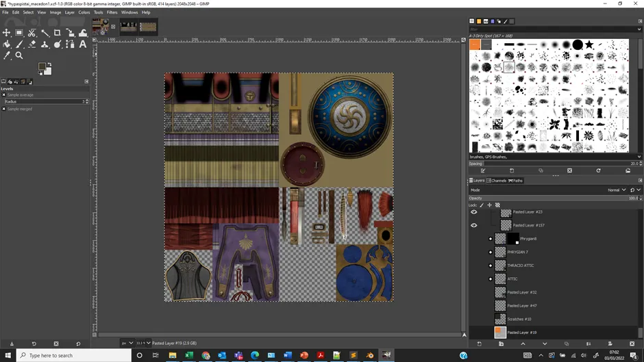Image resolution: width=644 pixels, height=362 pixels.
Task: Click the edit brush icon below Spacing
Action: click(483, 170)
